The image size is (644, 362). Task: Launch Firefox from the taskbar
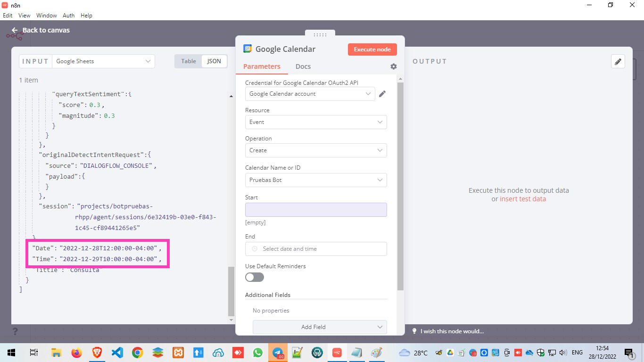76,353
